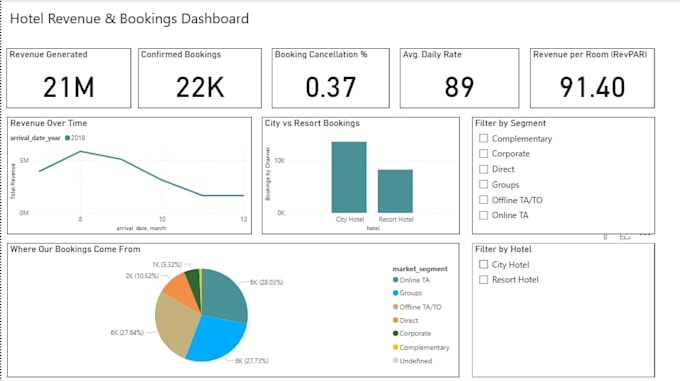This screenshot has height=381, width=680.
Task: Click the Hotel Revenue & Bookings Dashboard title
Action: click(x=129, y=19)
